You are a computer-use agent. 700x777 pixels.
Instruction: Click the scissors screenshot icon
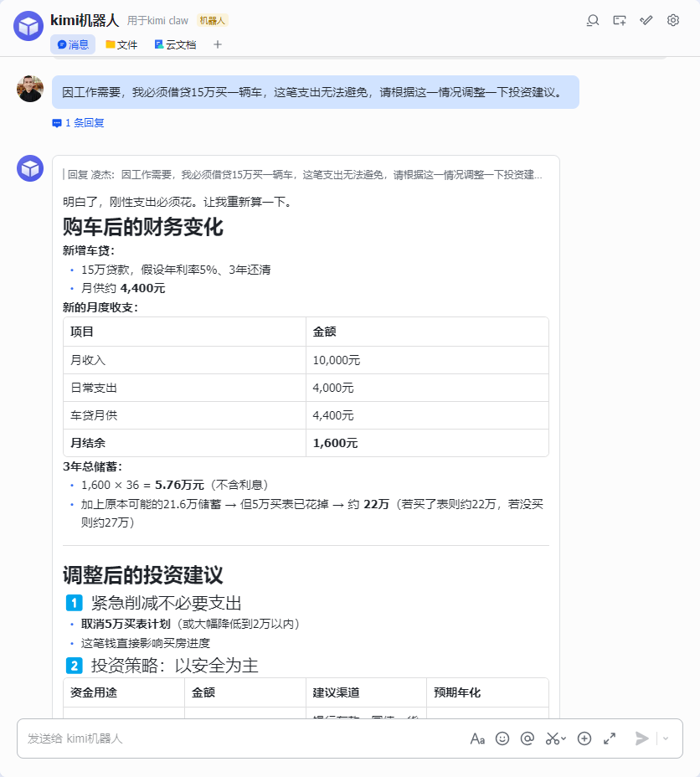[x=552, y=738]
